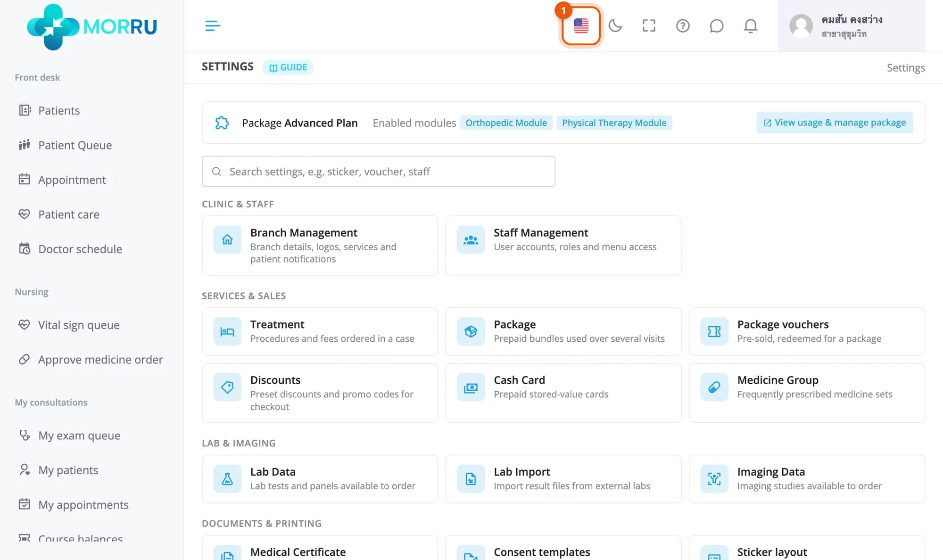
Task: Click the Cash Card icon
Action: pyautogui.click(x=471, y=387)
